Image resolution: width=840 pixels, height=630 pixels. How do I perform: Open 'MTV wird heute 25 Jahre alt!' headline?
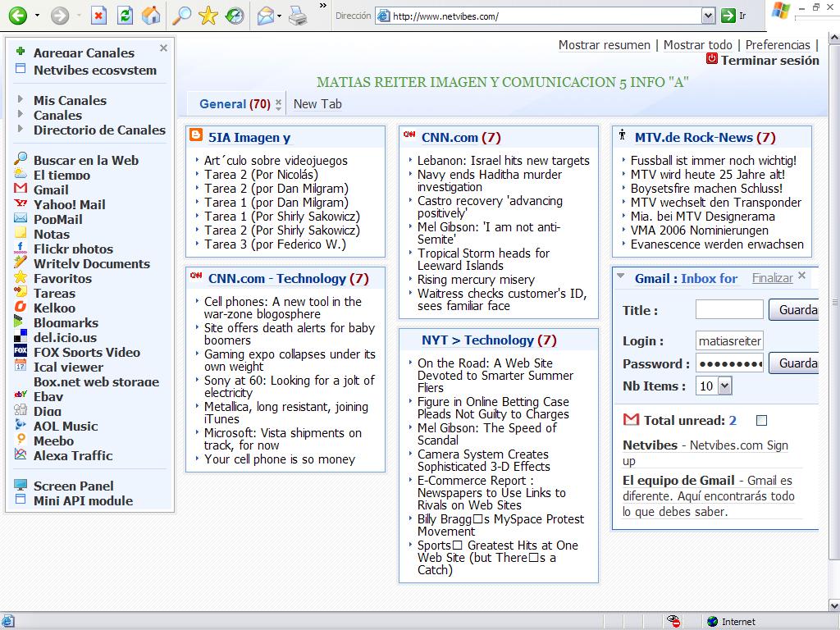708,175
